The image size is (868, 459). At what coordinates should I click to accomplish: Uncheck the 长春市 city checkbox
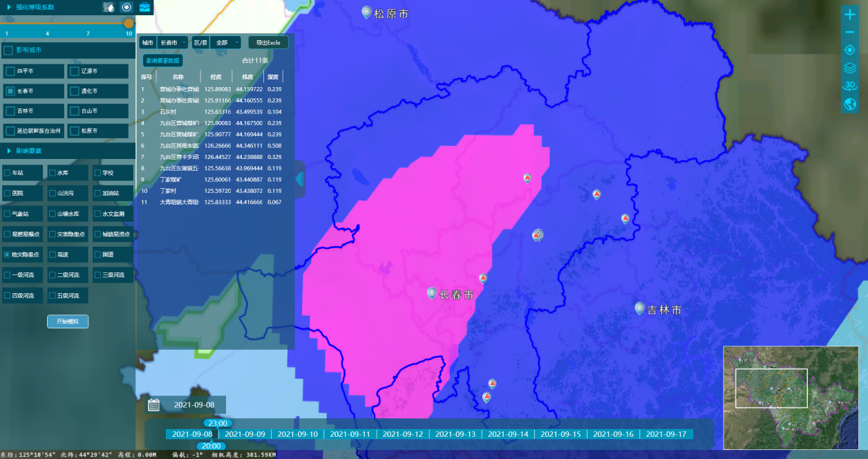pyautogui.click(x=10, y=91)
